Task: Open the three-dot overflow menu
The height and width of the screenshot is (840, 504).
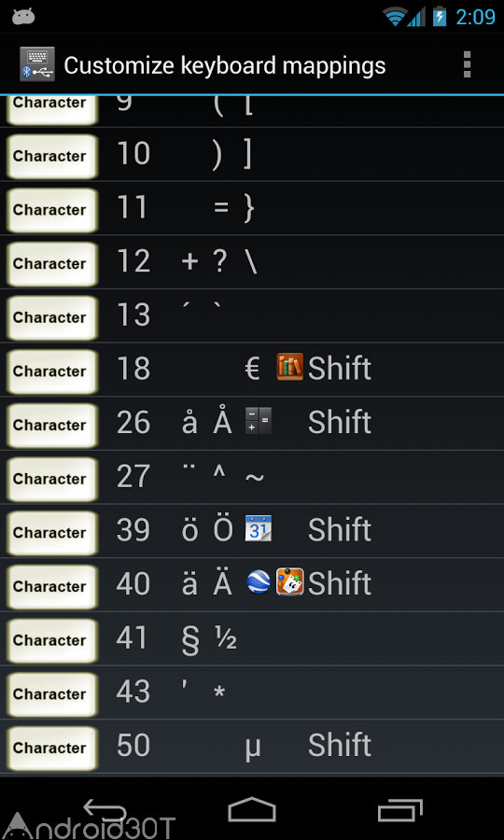Action: pyautogui.click(x=467, y=64)
